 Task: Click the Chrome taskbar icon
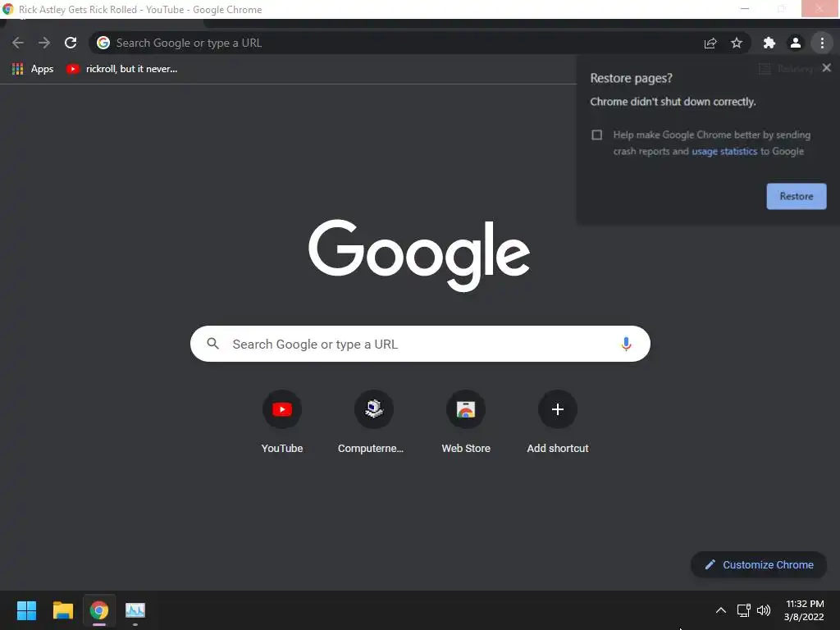(x=99, y=610)
